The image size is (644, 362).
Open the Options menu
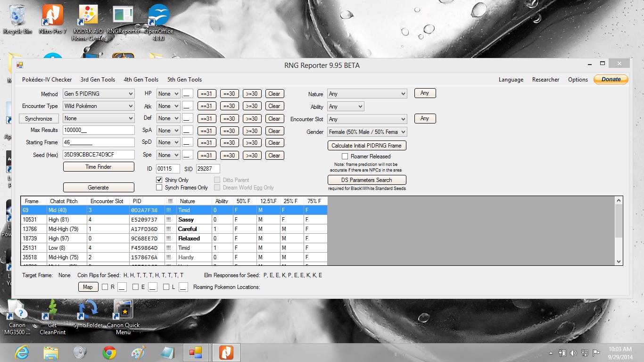(578, 80)
